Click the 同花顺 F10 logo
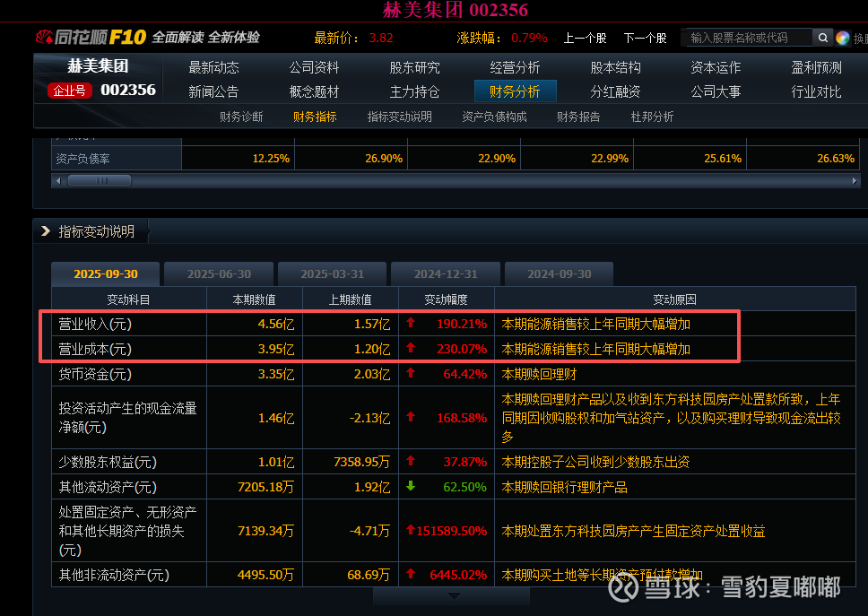This screenshot has height=616, width=868. point(91,37)
